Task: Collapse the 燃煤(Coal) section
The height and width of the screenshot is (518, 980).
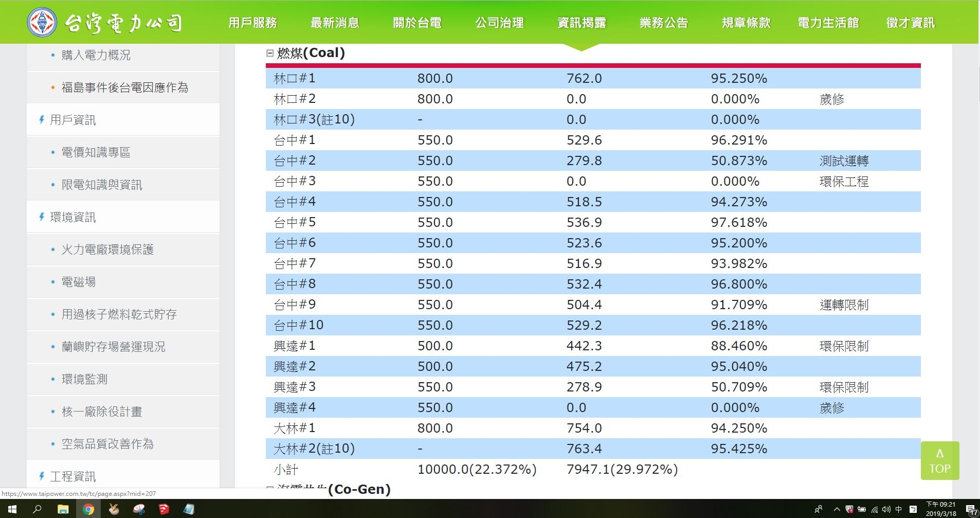Action: coord(270,53)
